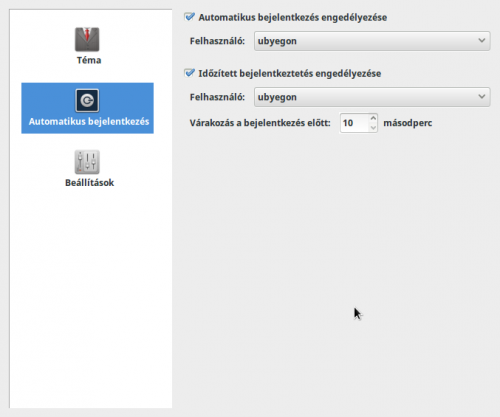Click the Automatikus bejelentkezés engedélyezése label text
This screenshot has width=500, height=417.
coord(293,17)
